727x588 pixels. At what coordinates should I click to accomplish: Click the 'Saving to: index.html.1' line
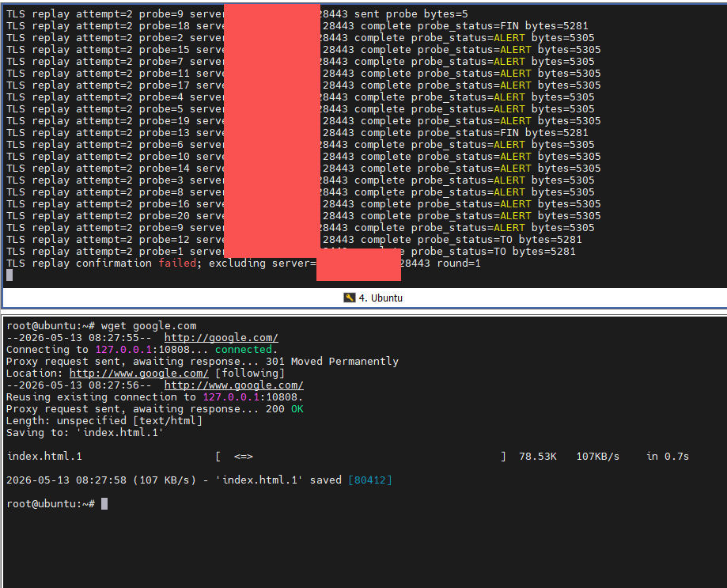(x=85, y=433)
